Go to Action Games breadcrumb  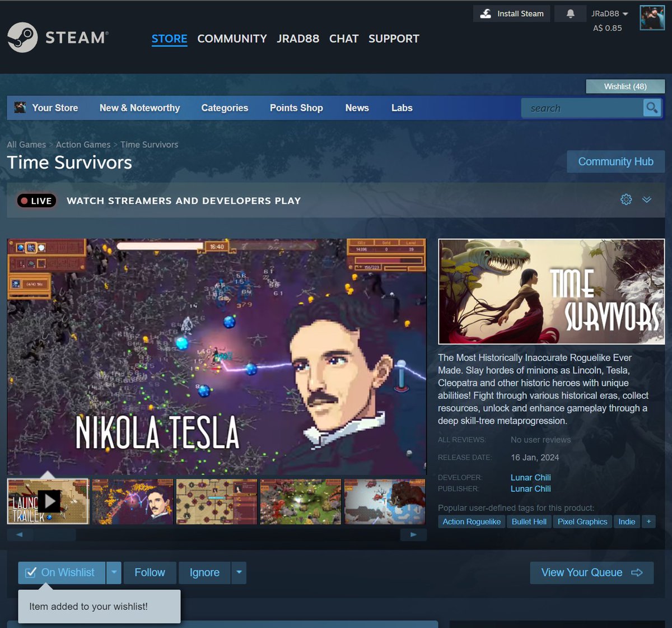point(83,145)
